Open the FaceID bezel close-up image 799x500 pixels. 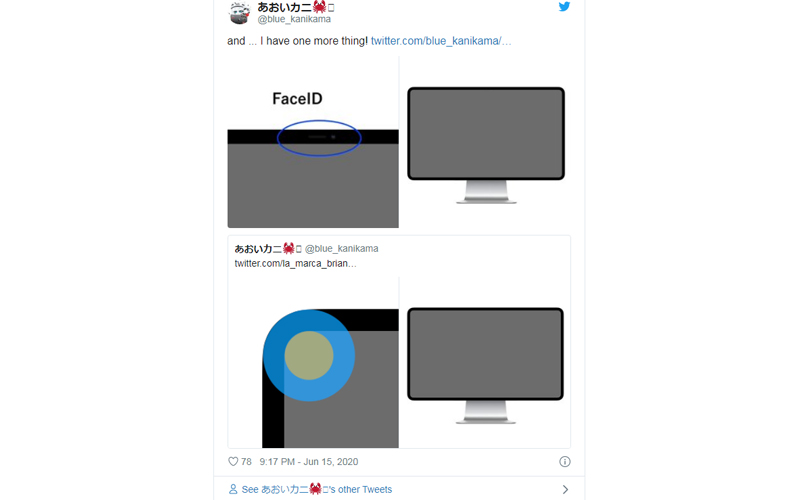coord(313,142)
